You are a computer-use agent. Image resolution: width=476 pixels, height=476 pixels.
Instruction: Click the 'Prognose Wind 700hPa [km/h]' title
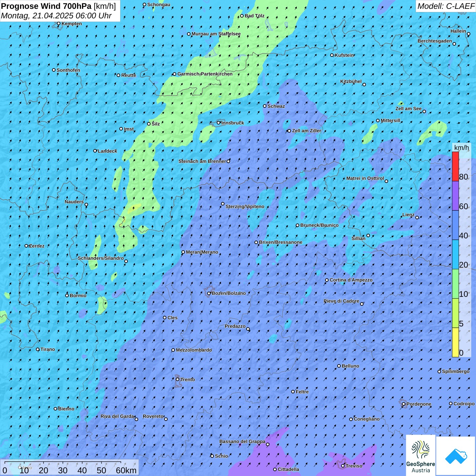(x=58, y=6)
